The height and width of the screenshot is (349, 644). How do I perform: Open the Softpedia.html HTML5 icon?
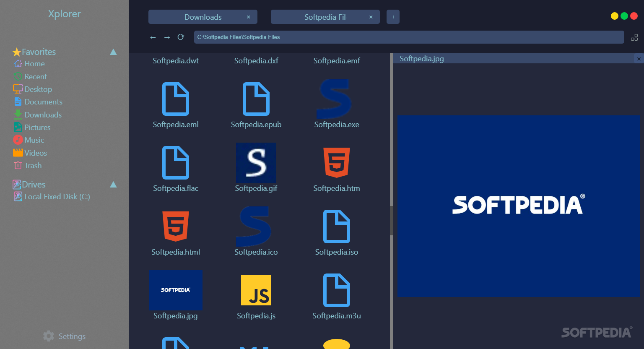pyautogui.click(x=176, y=227)
